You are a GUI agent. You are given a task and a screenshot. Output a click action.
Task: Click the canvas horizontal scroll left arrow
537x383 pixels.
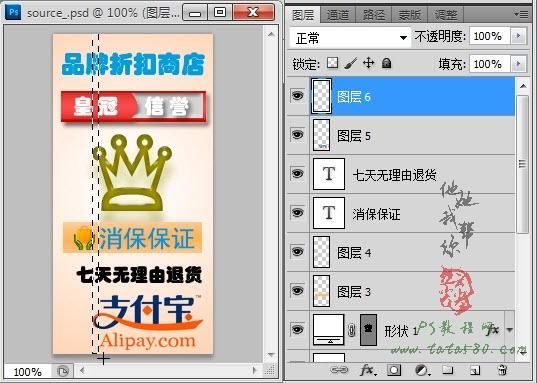[x=82, y=370]
